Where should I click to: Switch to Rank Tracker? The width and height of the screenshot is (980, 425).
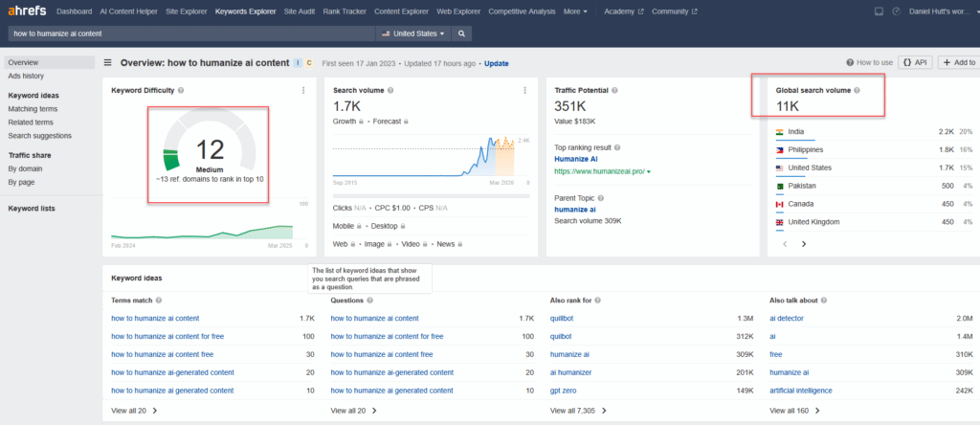pyautogui.click(x=345, y=11)
